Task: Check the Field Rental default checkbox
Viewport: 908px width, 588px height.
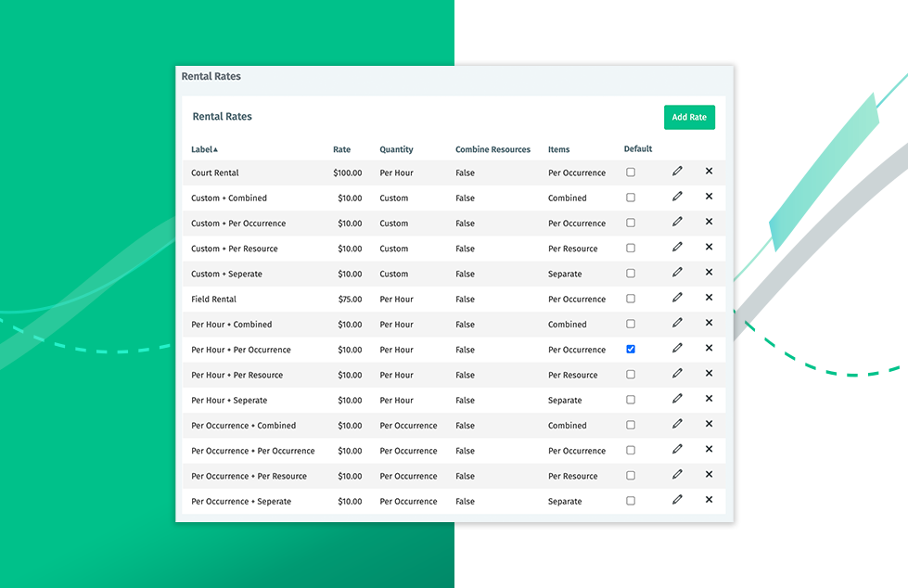Action: click(x=631, y=299)
